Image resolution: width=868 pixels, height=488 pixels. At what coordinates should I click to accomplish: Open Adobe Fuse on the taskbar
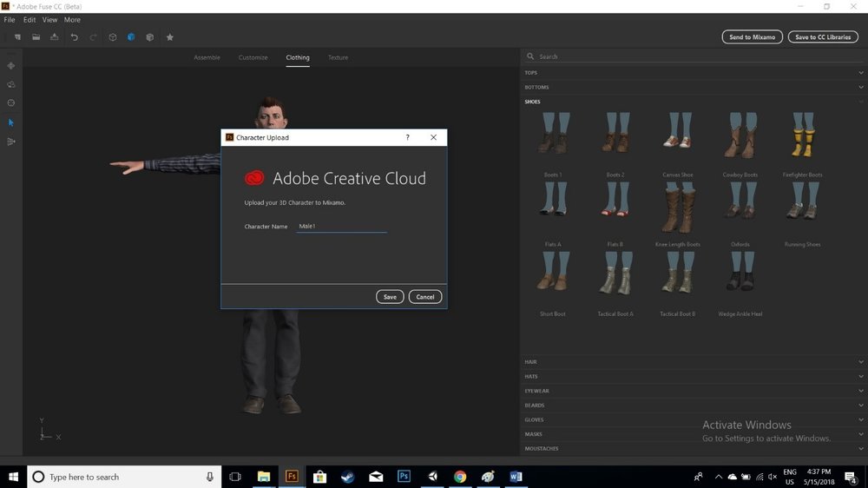[x=292, y=477]
